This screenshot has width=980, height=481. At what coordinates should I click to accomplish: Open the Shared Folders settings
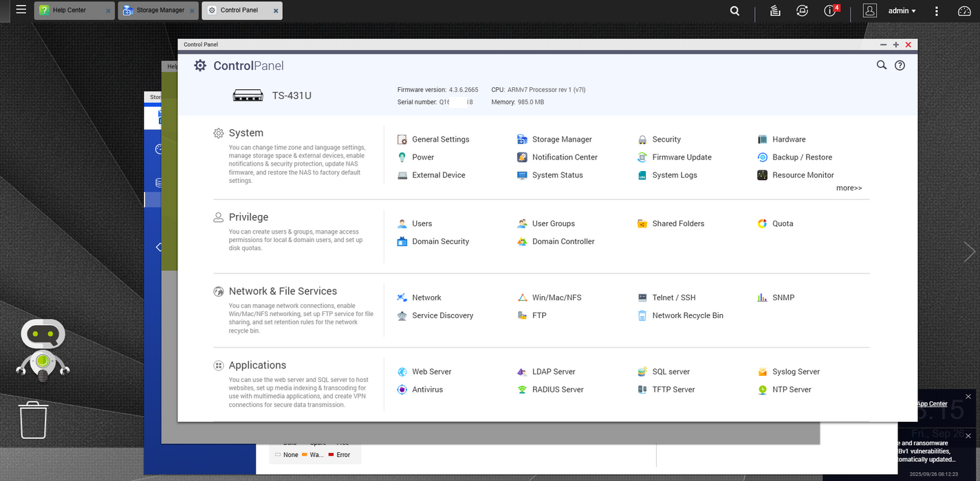coord(677,224)
